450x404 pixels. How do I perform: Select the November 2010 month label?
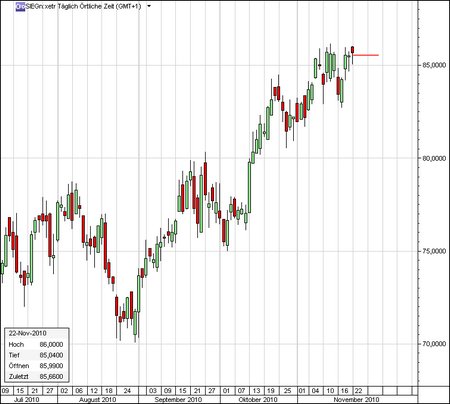tap(356, 399)
